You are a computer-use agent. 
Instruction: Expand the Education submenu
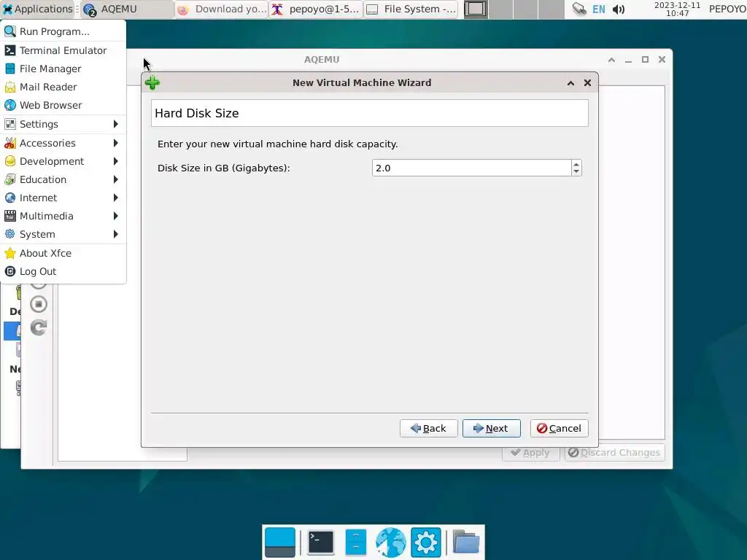pyautogui.click(x=63, y=179)
